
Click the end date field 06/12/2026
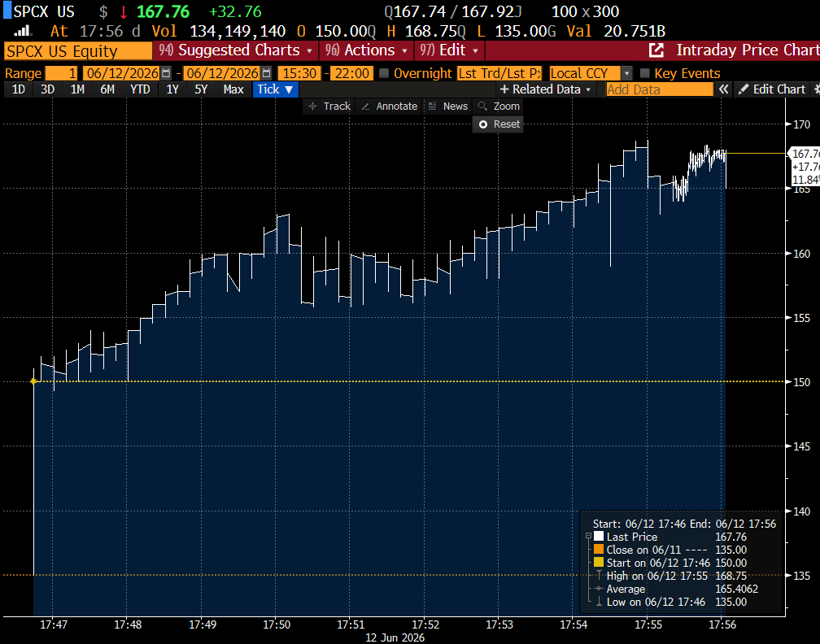223,73
